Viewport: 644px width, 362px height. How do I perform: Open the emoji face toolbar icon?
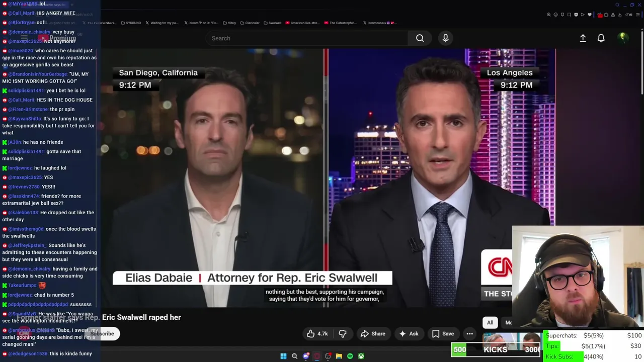coord(555,15)
